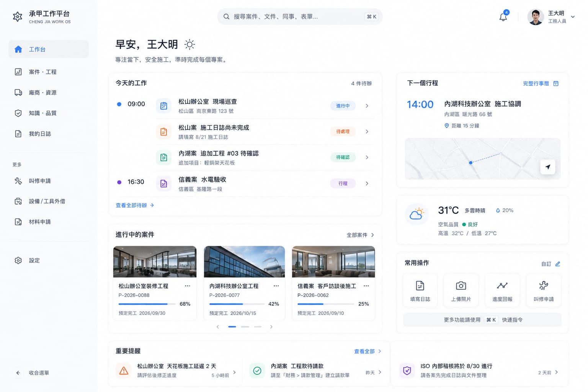Click the 自訂 edit pencil icon
This screenshot has width=588, height=392.
click(x=558, y=264)
